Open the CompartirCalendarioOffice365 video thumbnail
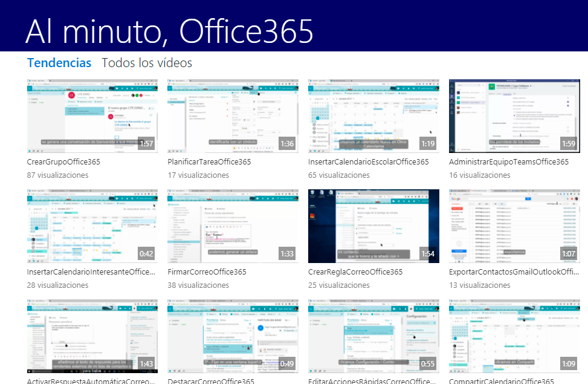This screenshot has height=384, width=588. click(514, 336)
